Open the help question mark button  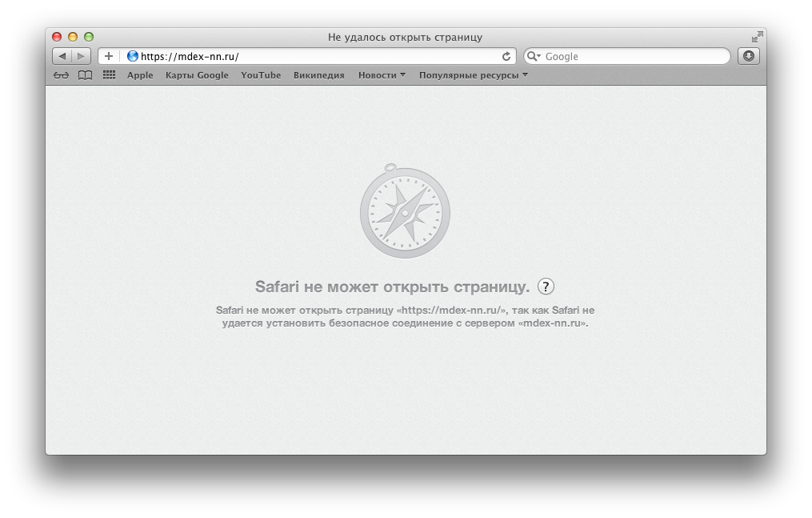(x=546, y=286)
